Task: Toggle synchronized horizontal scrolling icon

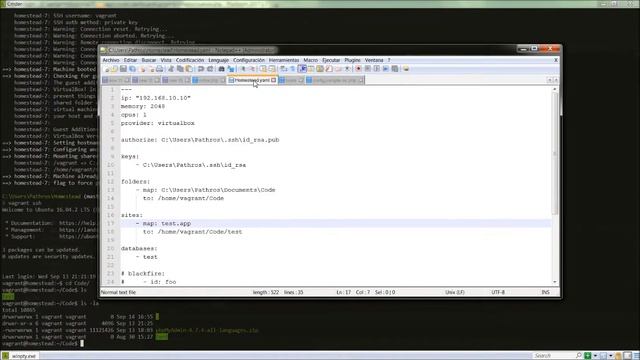Action: point(272,69)
